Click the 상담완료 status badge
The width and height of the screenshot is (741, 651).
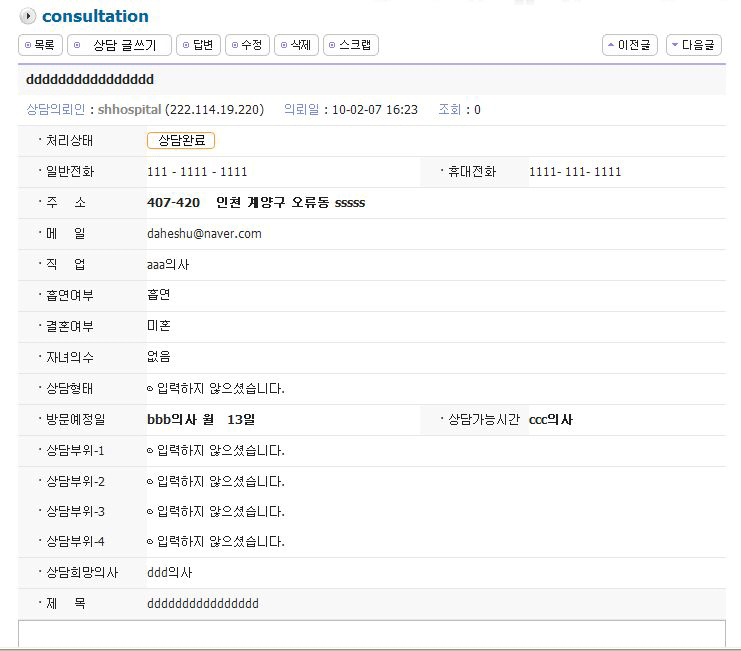point(181,141)
